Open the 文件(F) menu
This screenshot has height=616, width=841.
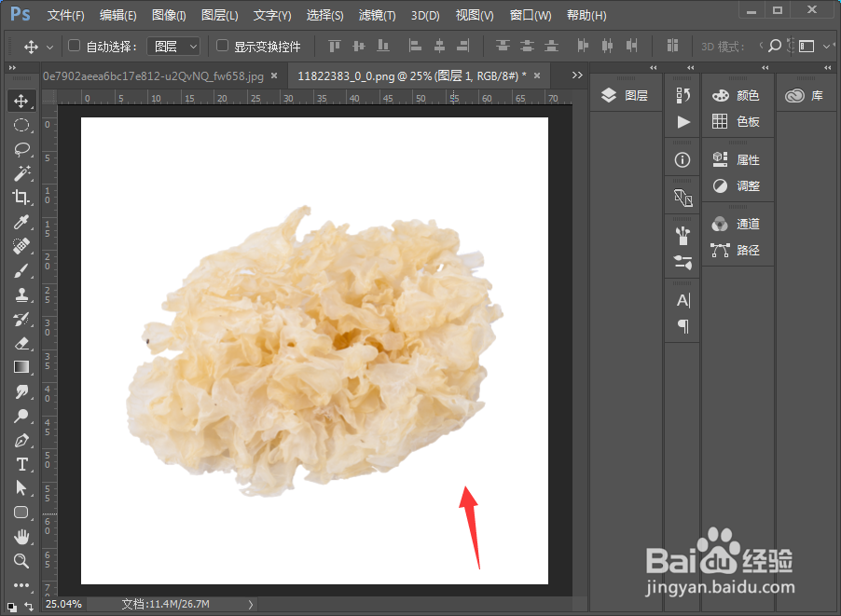point(65,16)
